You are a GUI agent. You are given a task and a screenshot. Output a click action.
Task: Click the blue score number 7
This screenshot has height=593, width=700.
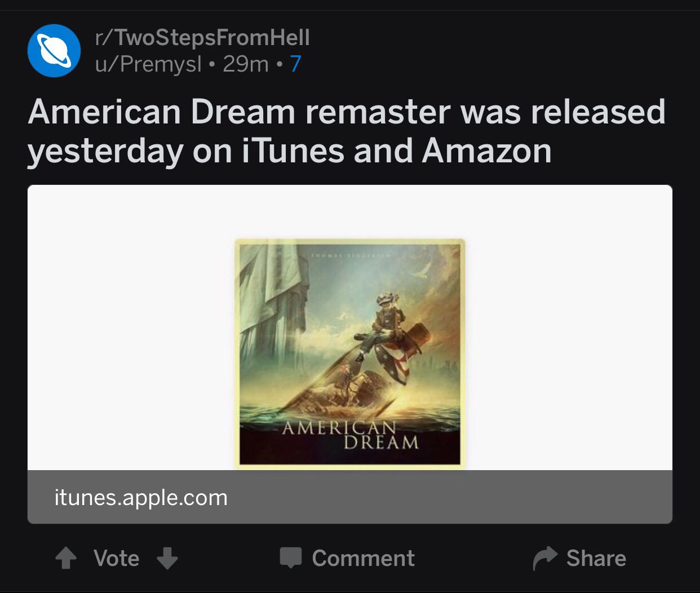(x=295, y=64)
